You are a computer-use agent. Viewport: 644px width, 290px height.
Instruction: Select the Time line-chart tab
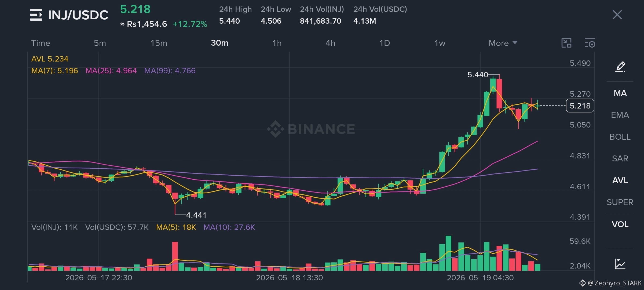41,43
